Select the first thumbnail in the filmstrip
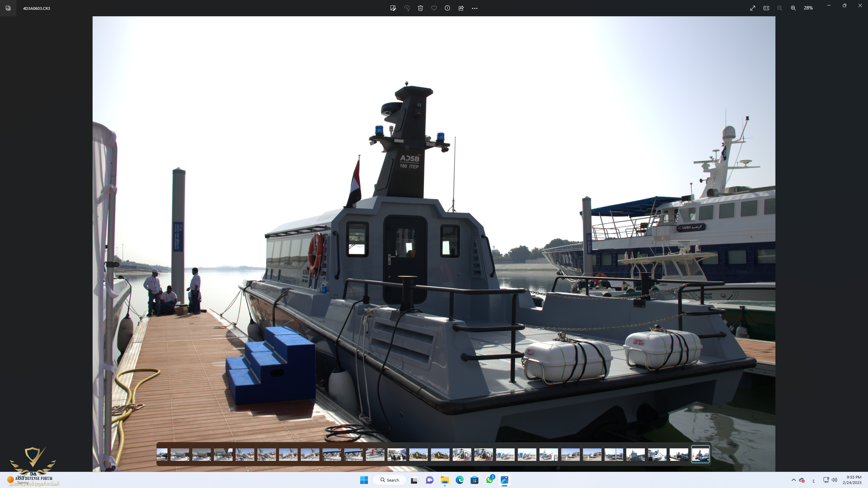Screen dimensions: 868x488 point(162,454)
